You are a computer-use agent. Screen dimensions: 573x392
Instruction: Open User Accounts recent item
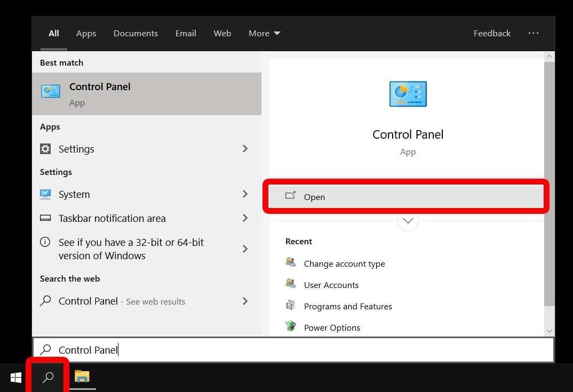click(331, 285)
